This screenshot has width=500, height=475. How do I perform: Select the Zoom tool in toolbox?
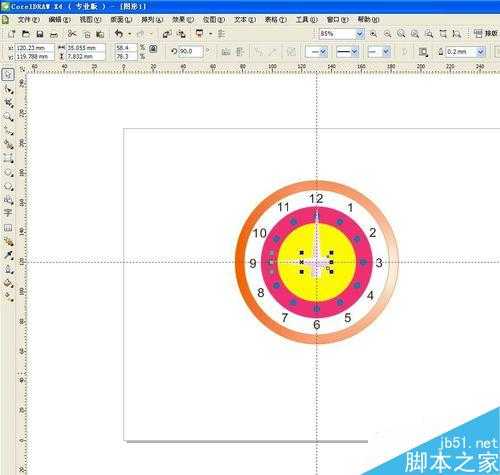point(8,116)
